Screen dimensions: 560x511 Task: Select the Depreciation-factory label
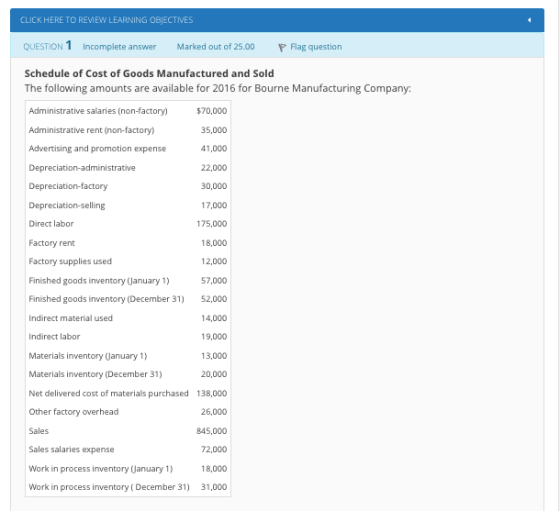[x=68, y=186]
